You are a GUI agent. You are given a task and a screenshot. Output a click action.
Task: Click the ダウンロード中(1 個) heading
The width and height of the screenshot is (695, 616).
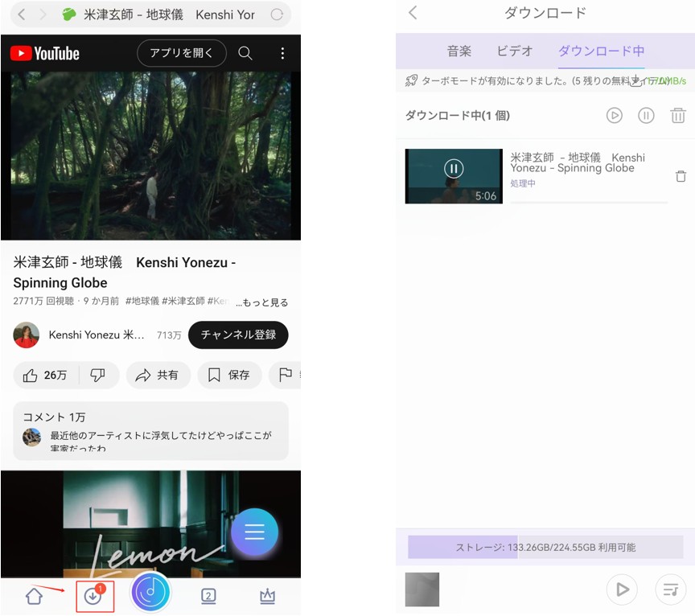click(458, 116)
